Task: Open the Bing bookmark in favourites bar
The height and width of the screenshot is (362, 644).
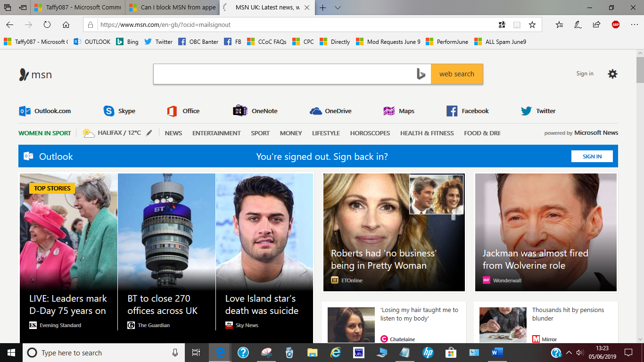Action: click(x=127, y=41)
